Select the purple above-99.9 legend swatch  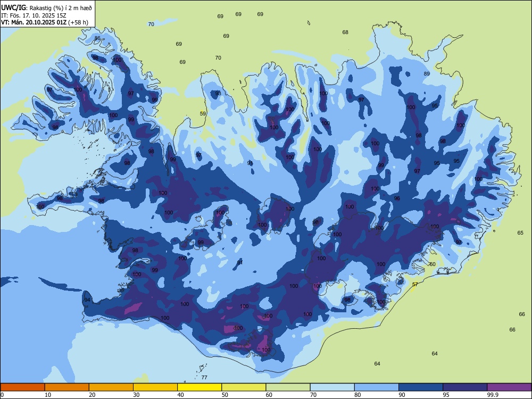coord(509,387)
